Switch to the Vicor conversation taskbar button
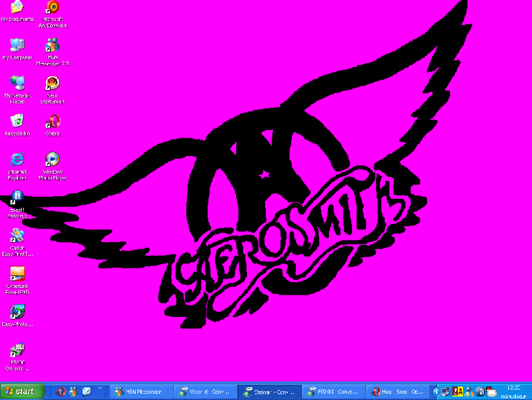The image size is (532, 400). [x=205, y=392]
